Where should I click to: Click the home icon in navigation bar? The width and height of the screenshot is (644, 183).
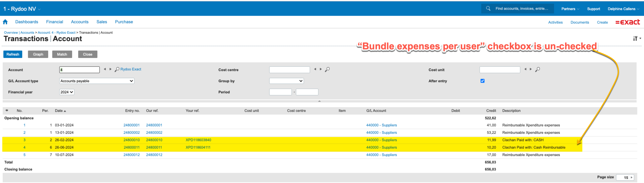5,22
